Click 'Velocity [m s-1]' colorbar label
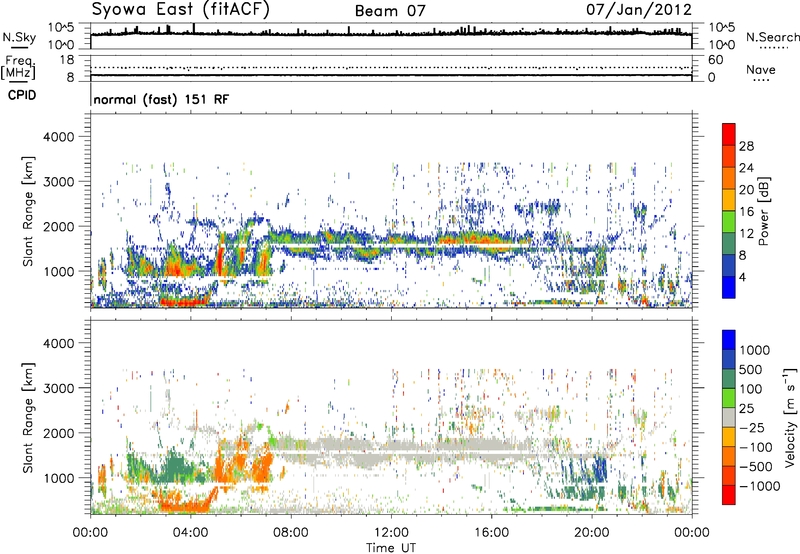This screenshot has width=800, height=554. pos(790,417)
